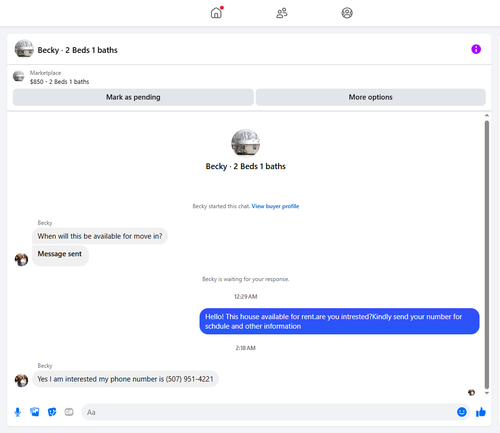Screen dimensions: 500x433
Task: Open the Friends icon in top navigation
Action: click(x=282, y=13)
